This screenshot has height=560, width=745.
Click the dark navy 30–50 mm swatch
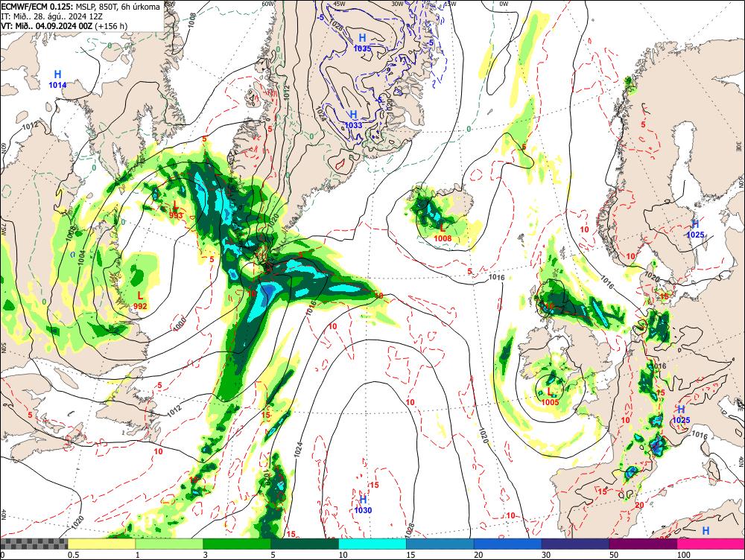click(575, 544)
